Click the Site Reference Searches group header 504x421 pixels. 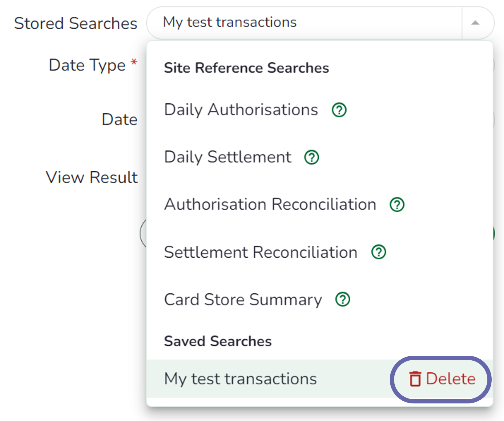coord(246,68)
